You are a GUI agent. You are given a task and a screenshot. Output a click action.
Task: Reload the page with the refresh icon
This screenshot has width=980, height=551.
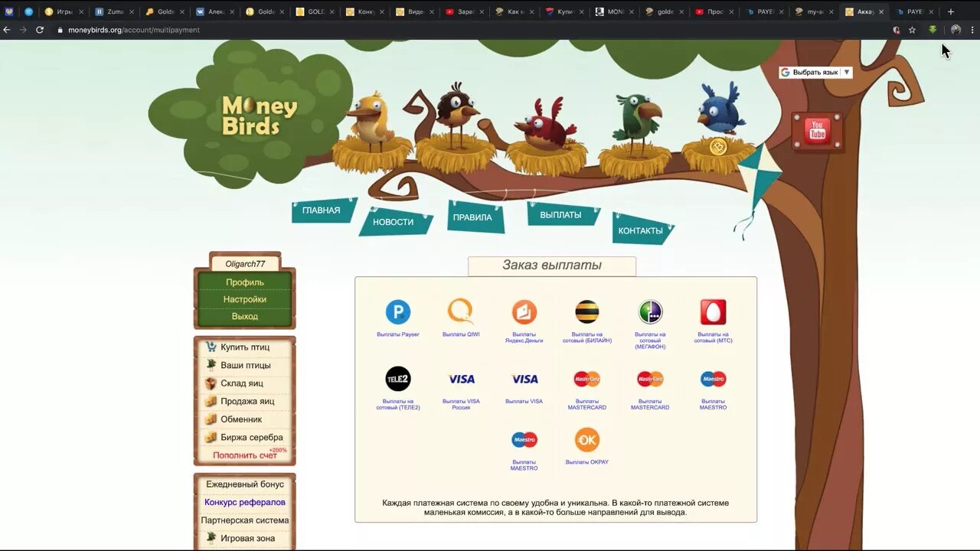40,30
